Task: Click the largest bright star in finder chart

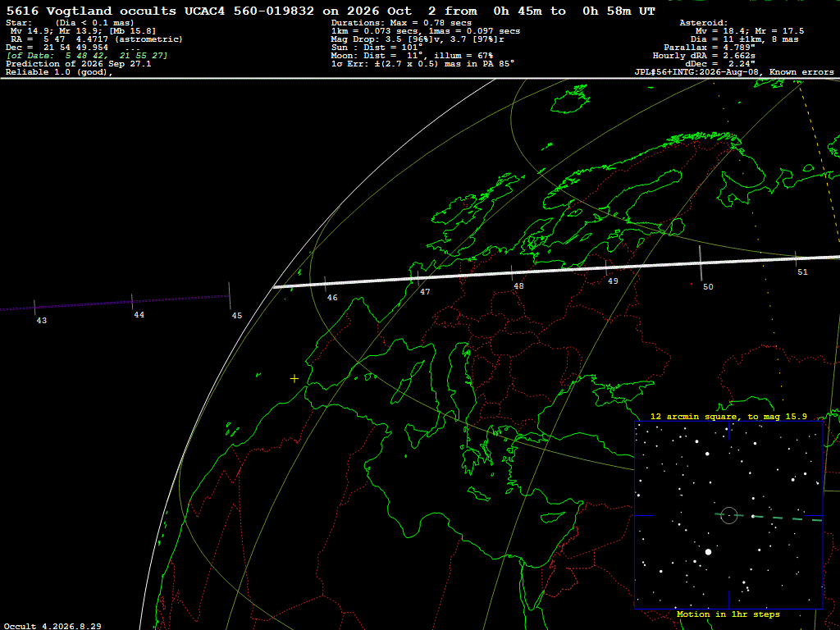Action: click(708, 551)
